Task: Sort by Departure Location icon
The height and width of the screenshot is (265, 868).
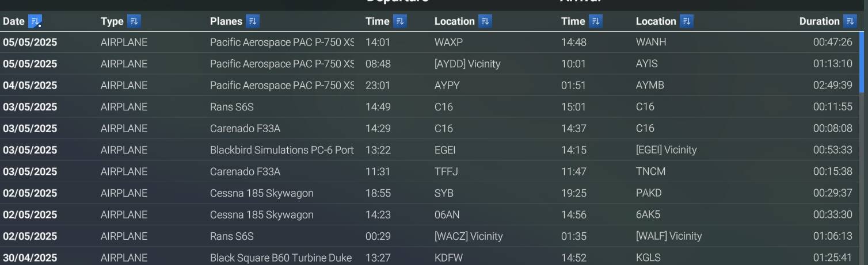Action: pyautogui.click(x=485, y=21)
